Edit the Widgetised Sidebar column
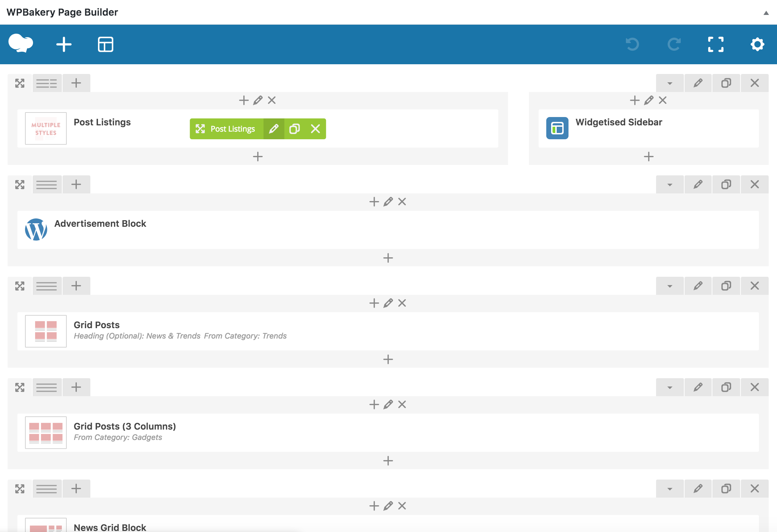Image resolution: width=777 pixels, height=532 pixels. [649, 100]
